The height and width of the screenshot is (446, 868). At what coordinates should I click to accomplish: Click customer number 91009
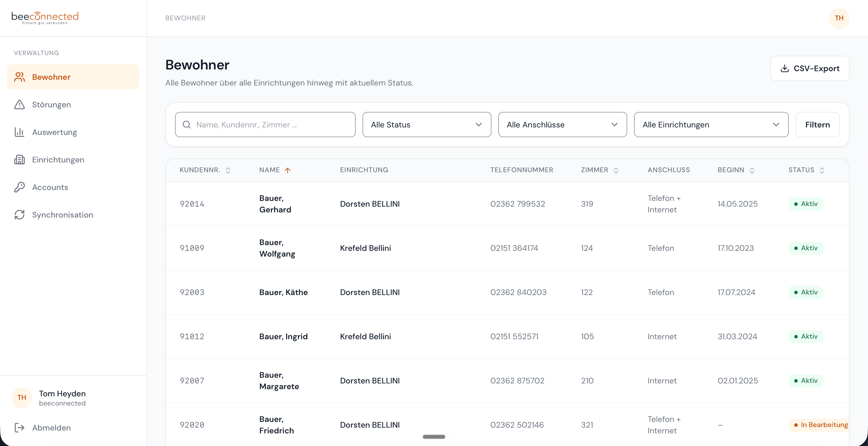click(x=192, y=248)
